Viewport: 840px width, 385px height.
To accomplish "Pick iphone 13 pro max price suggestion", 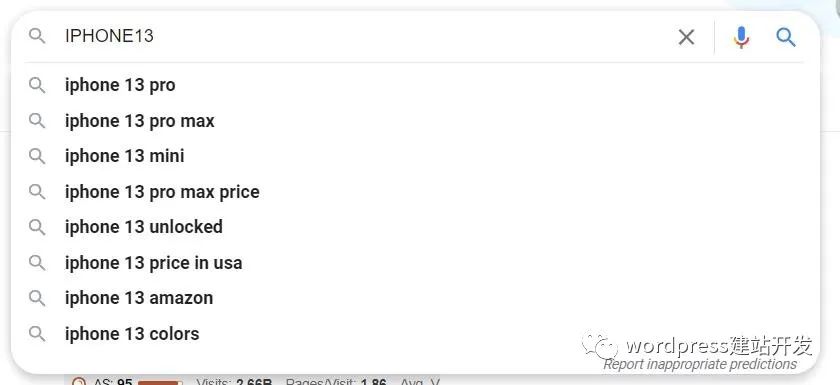I will pyautogui.click(x=415, y=191).
